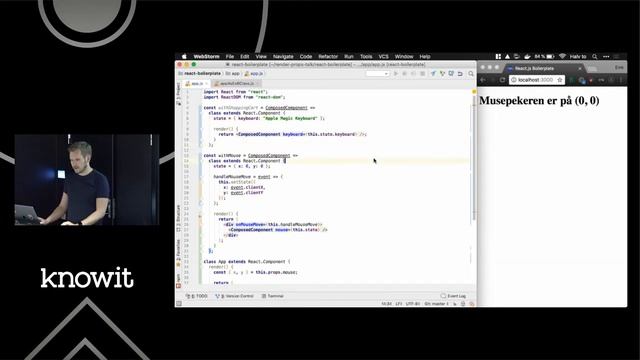Open the TODO tool window
This screenshot has height=360, width=640.
coord(197,296)
